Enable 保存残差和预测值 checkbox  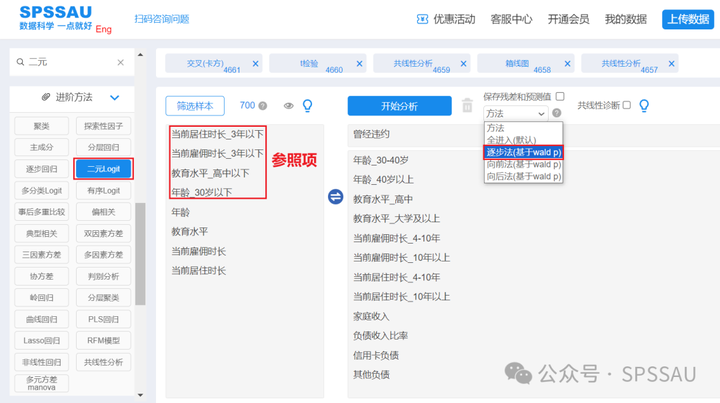pos(560,97)
